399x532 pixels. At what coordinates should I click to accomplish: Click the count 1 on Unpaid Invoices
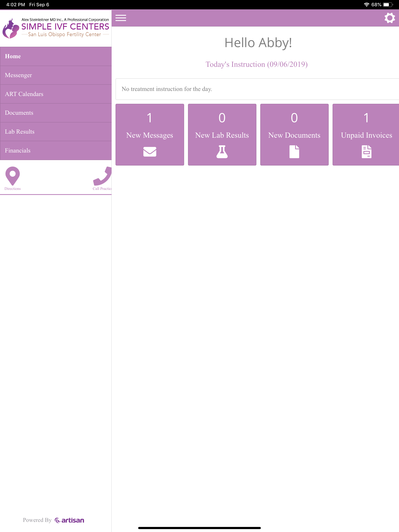(366, 118)
